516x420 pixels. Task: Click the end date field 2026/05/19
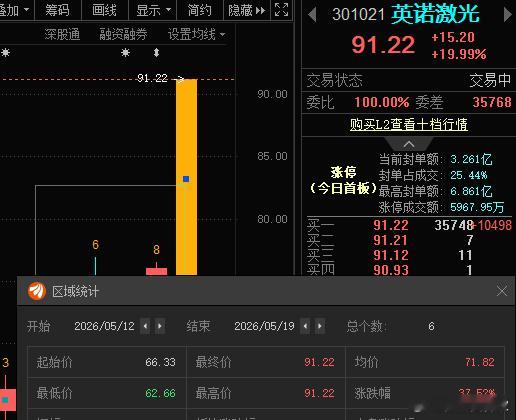264,326
